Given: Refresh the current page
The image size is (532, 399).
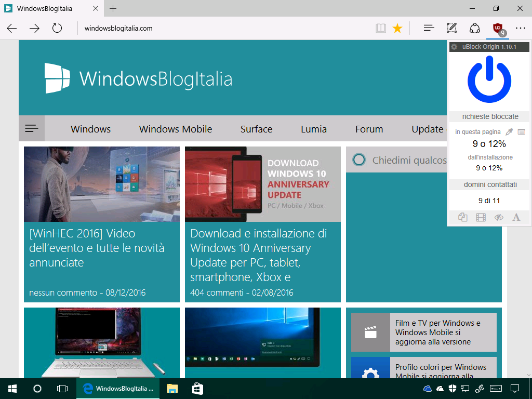Looking at the screenshot, I should (57, 28).
